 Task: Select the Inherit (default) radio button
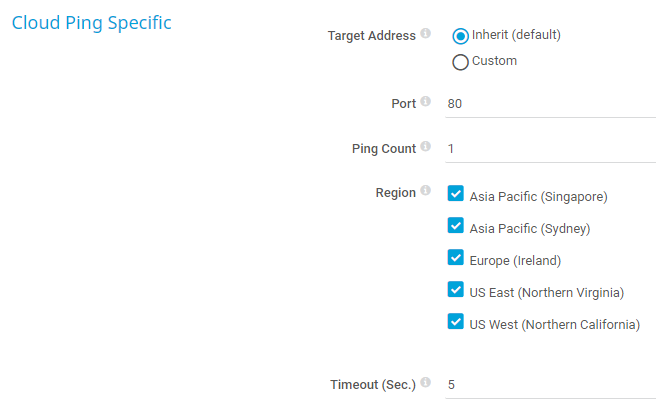tap(461, 36)
